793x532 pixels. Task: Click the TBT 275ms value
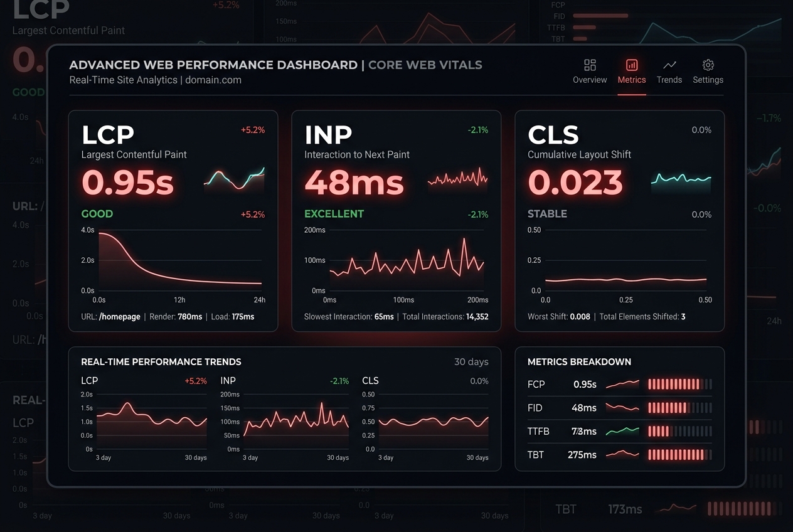pos(582,455)
